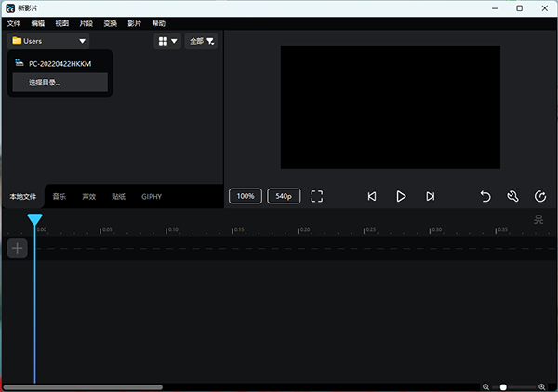Maximize the 新影片 window

tap(520, 8)
